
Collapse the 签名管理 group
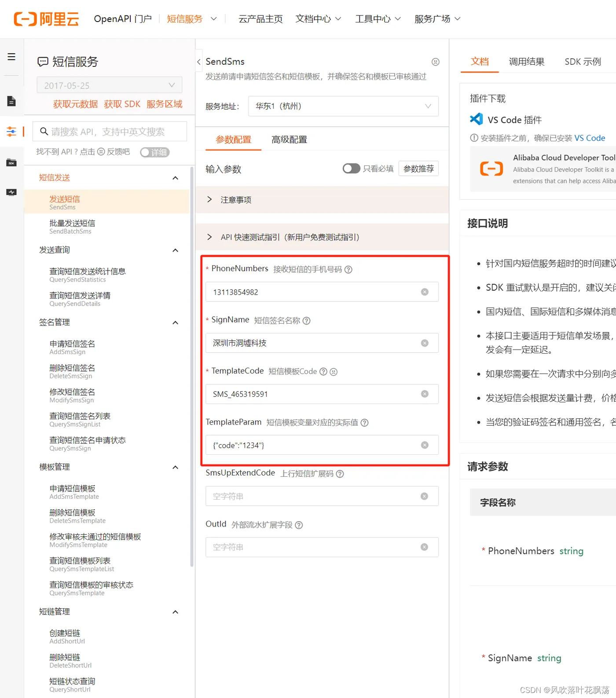(x=175, y=323)
